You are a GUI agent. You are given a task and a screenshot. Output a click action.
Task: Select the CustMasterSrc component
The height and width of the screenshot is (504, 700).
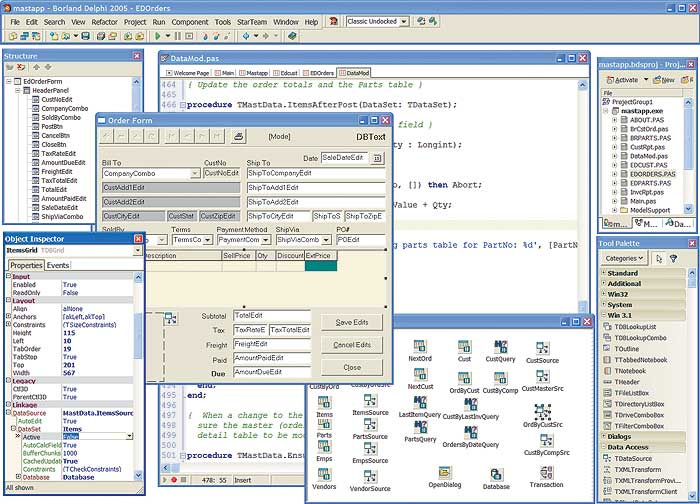(542, 377)
